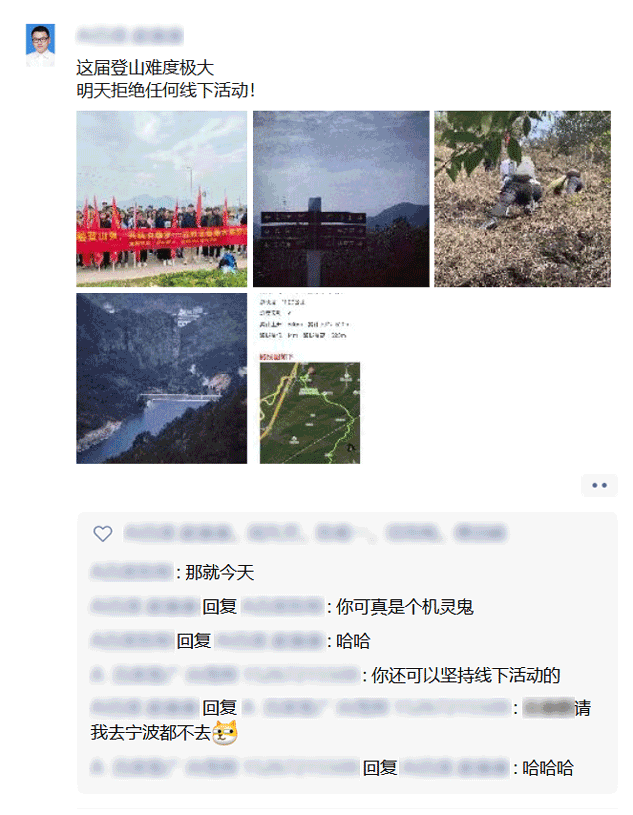View the reservoir dam valley photo
This screenshot has width=633, height=815.
tap(162, 378)
